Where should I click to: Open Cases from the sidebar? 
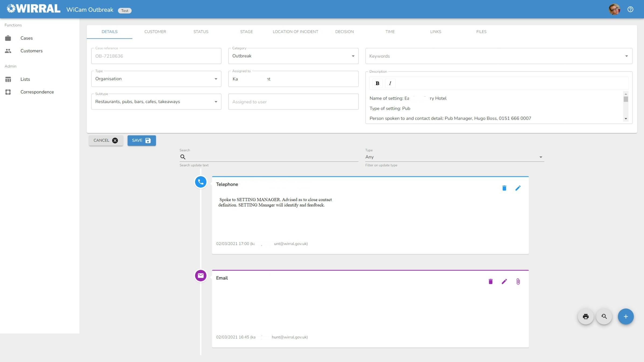point(26,38)
